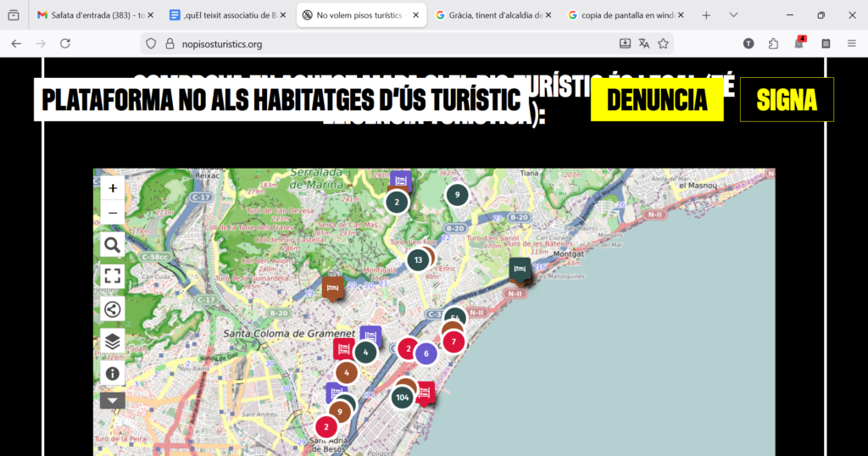The image size is (868, 456).
Task: Open the map layers panel
Action: [113, 342]
